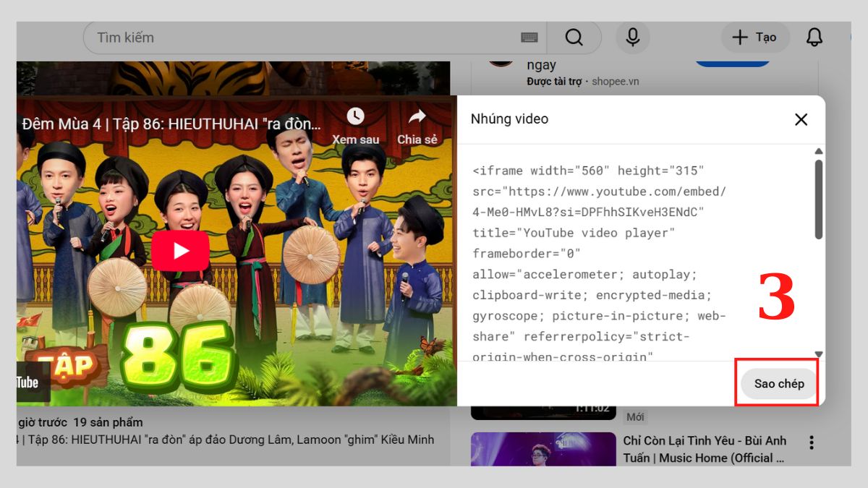Start voice search with the microphone icon
This screenshot has width=868, height=488.
point(632,37)
